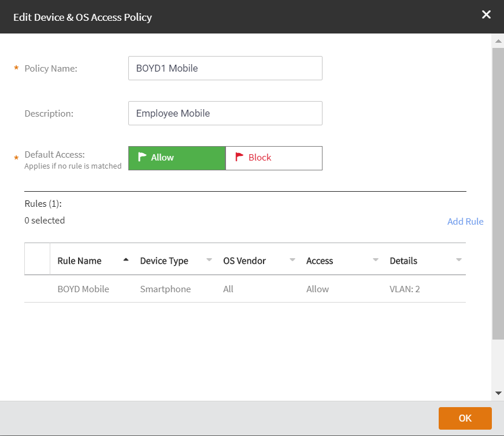
Task: Click the Add Rule link
Action: coord(465,221)
